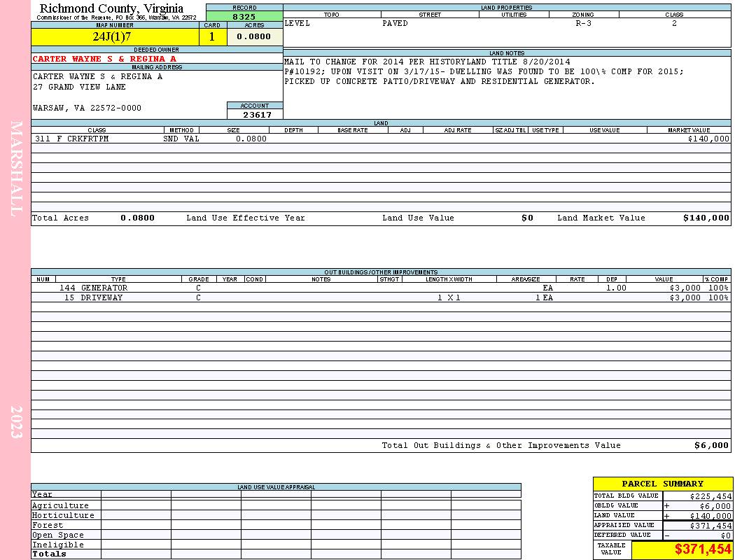Click the deeded owner name in red

(x=104, y=59)
